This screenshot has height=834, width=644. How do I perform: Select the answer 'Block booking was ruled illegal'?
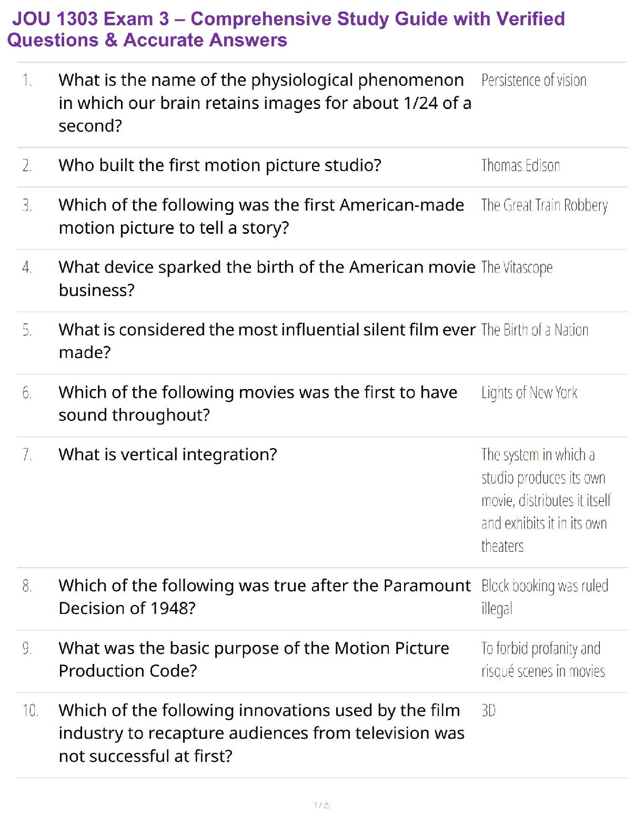tap(545, 597)
